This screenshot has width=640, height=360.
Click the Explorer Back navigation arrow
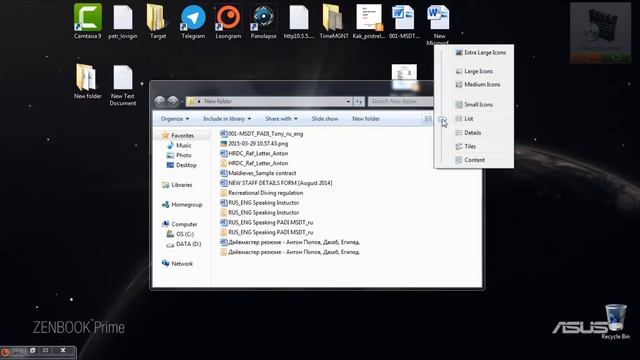click(x=160, y=101)
